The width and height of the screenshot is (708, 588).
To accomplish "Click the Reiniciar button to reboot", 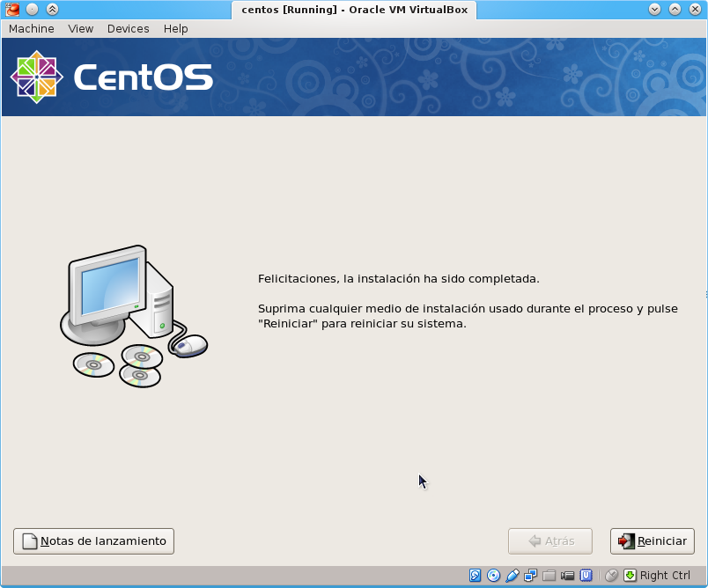I will click(x=653, y=541).
